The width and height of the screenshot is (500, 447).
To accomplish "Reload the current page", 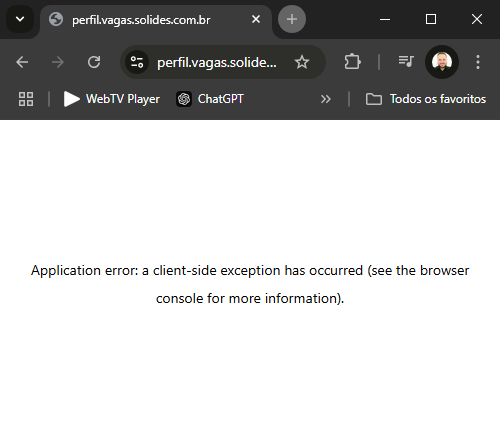I will 94,62.
